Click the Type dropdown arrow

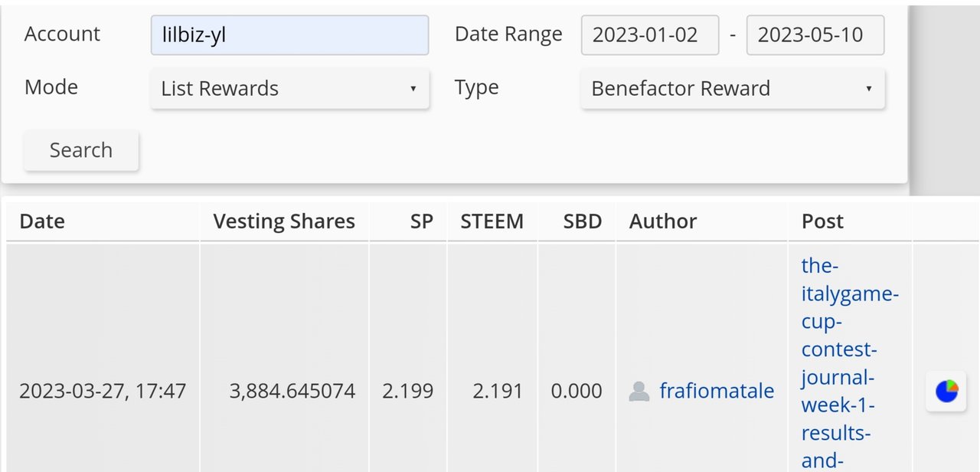point(868,89)
